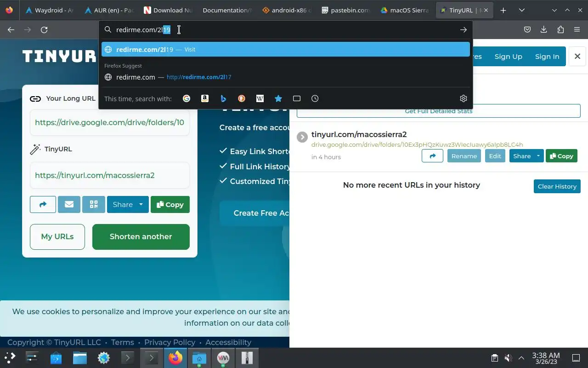This screenshot has height=368, width=588.
Task: Launch Firefox from the taskbar
Action: 175,357
